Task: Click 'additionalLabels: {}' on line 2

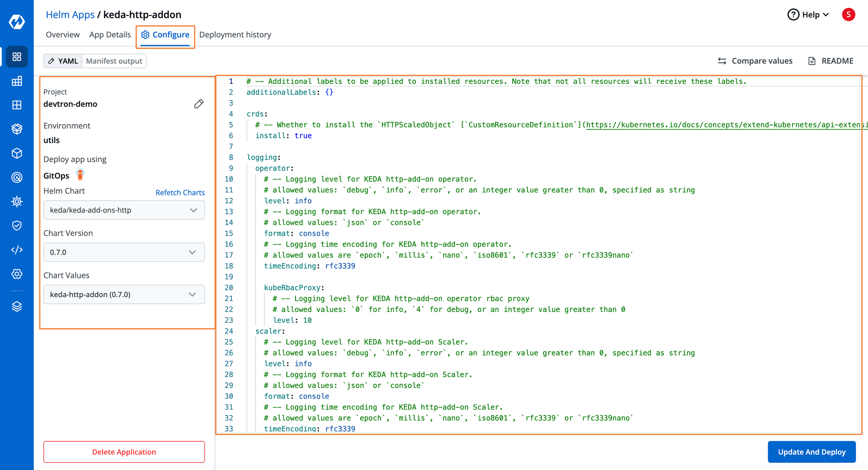Action: 290,93
